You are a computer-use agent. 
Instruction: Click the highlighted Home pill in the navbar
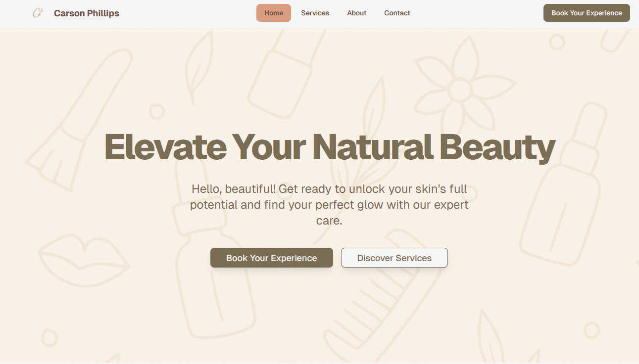coord(274,13)
